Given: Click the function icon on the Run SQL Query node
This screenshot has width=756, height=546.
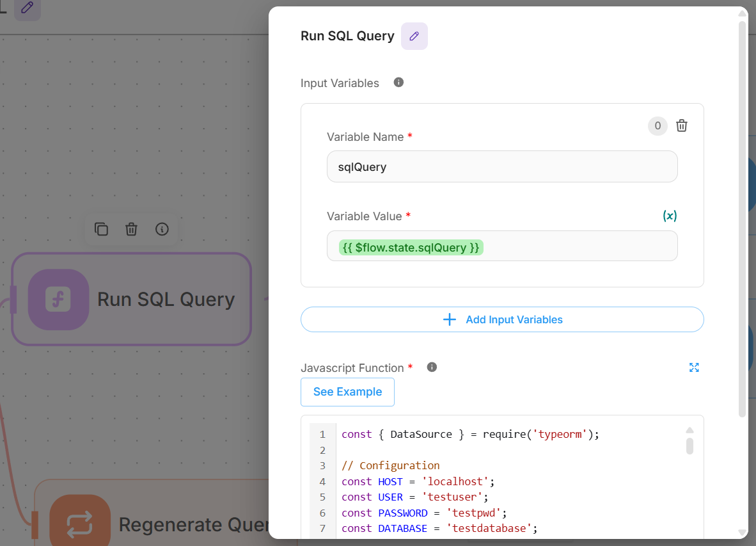Looking at the screenshot, I should (x=58, y=300).
